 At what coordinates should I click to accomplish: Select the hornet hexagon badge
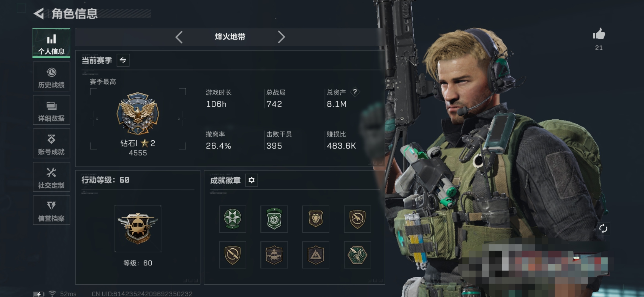point(357,255)
